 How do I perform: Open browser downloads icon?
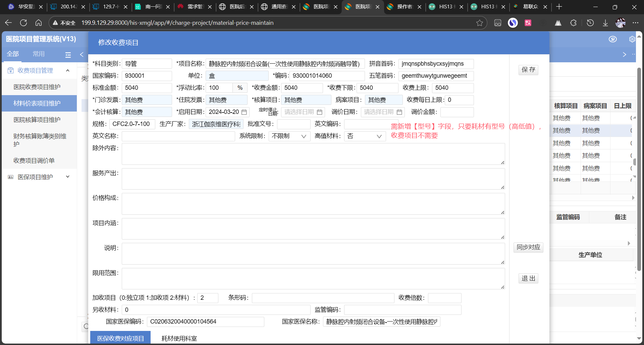point(605,23)
